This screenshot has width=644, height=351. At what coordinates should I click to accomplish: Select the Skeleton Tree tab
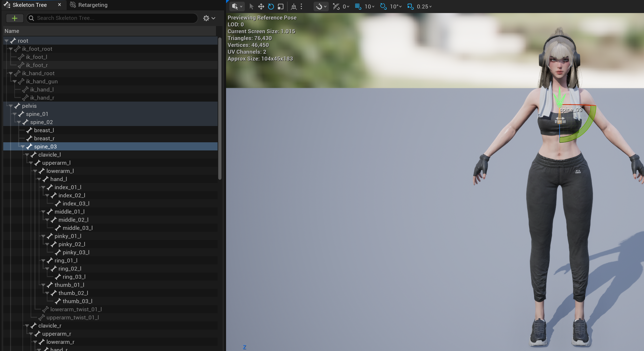29,5
